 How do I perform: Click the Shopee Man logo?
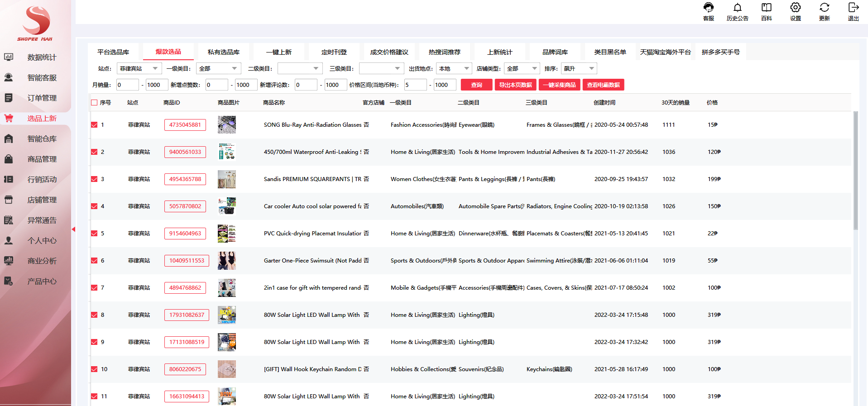coord(35,23)
